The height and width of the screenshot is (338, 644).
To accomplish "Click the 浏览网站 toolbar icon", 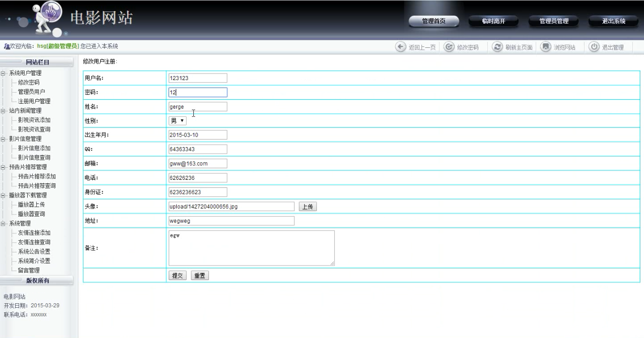I will [545, 47].
